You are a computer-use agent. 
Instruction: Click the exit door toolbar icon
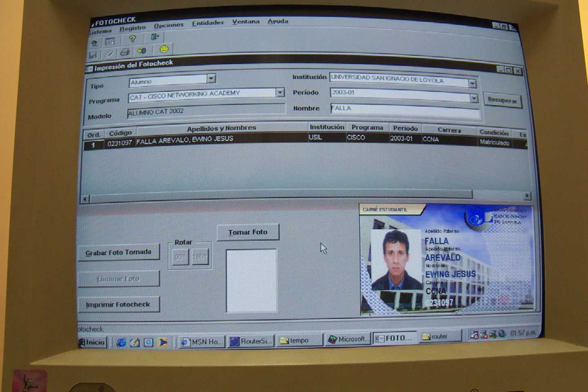[154, 37]
